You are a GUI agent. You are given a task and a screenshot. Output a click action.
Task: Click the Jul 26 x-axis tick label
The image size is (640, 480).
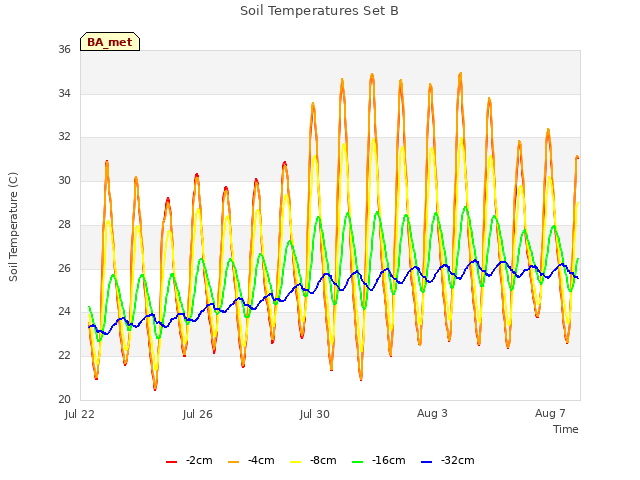198,414
